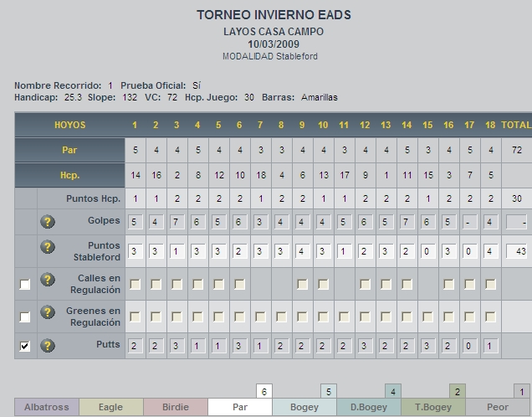This screenshot has width=532, height=417.
Task: Click the LAYOS CASA CAMPO subtitle
Action: pyautogui.click(x=274, y=32)
